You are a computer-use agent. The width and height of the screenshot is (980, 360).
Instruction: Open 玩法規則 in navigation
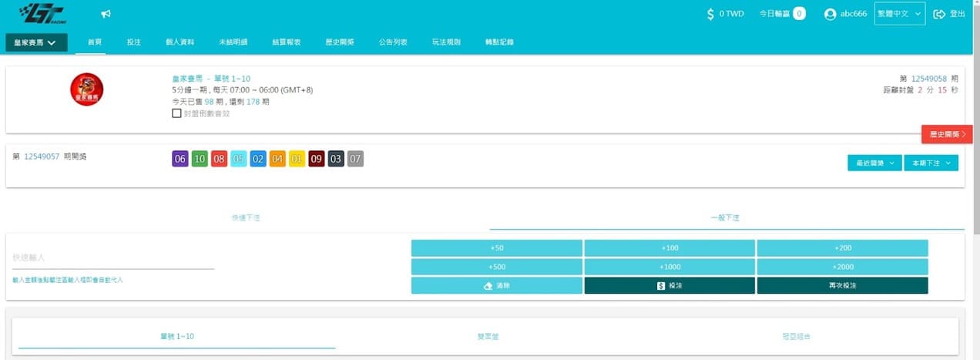click(446, 42)
